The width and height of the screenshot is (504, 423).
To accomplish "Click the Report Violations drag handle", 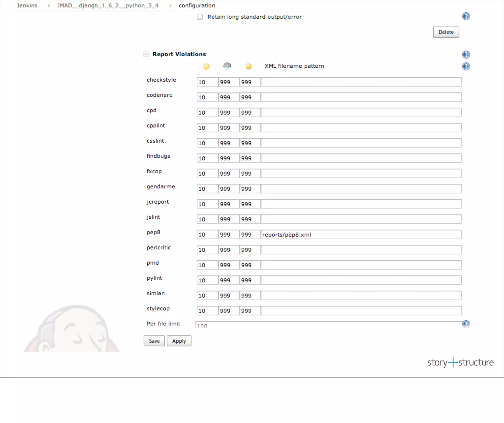I will point(146,54).
